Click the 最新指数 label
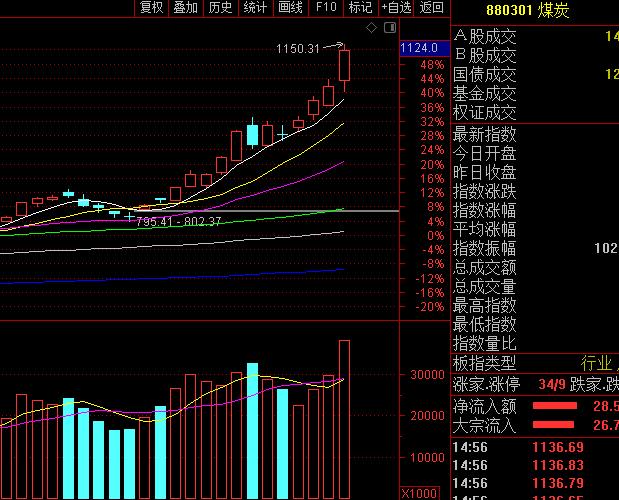Viewport: 619px width, 500px height. tap(484, 134)
